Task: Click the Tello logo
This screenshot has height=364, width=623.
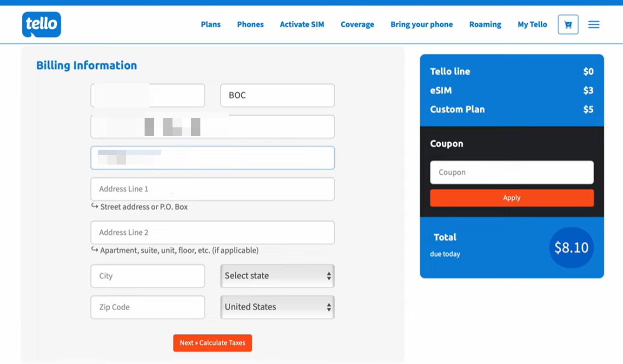Action: point(41,24)
